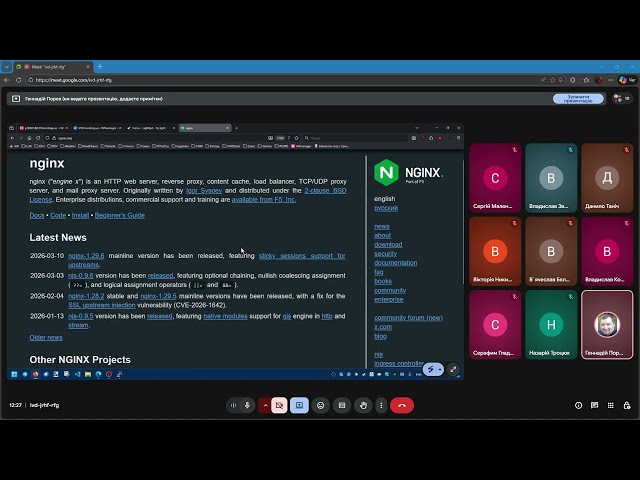Open new tab in shared Firefox
The image size is (640, 480).
[x=236, y=128]
